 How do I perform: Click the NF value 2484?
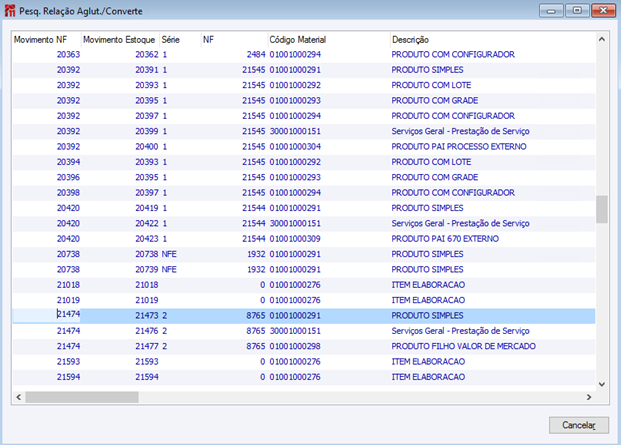point(256,54)
